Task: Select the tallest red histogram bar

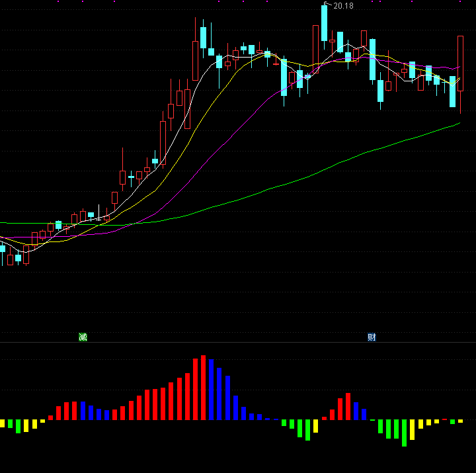Action: (204, 388)
